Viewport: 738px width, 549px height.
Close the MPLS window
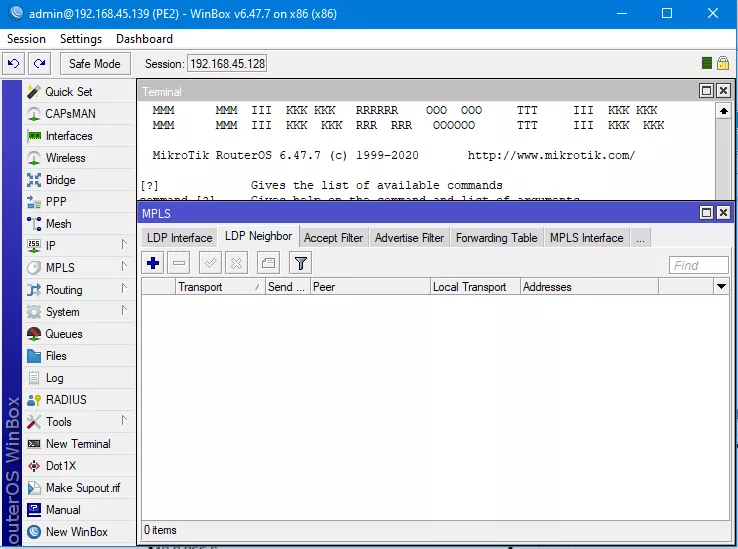pos(723,213)
